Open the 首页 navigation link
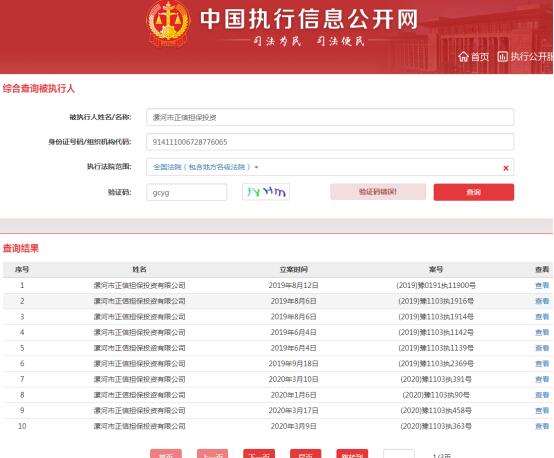The image size is (554, 458). click(x=479, y=57)
